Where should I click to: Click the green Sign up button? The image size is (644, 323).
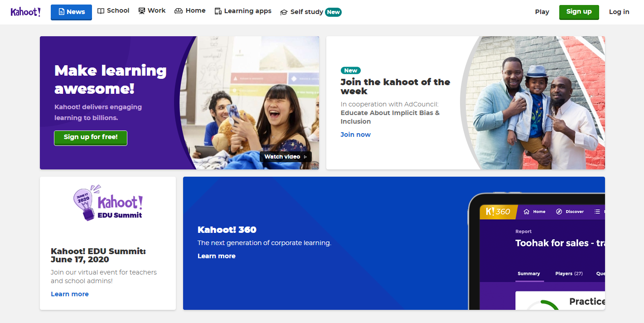579,12
